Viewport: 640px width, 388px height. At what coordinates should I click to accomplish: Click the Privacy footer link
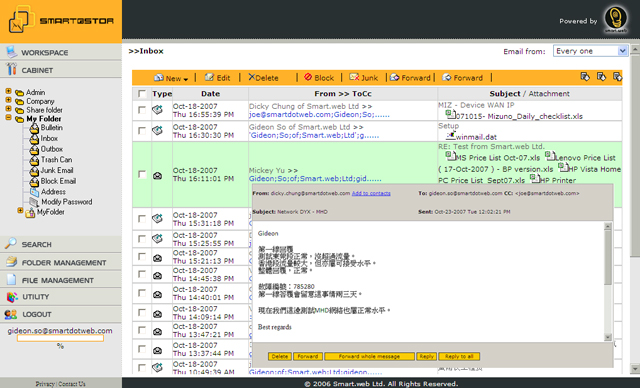[x=45, y=384]
